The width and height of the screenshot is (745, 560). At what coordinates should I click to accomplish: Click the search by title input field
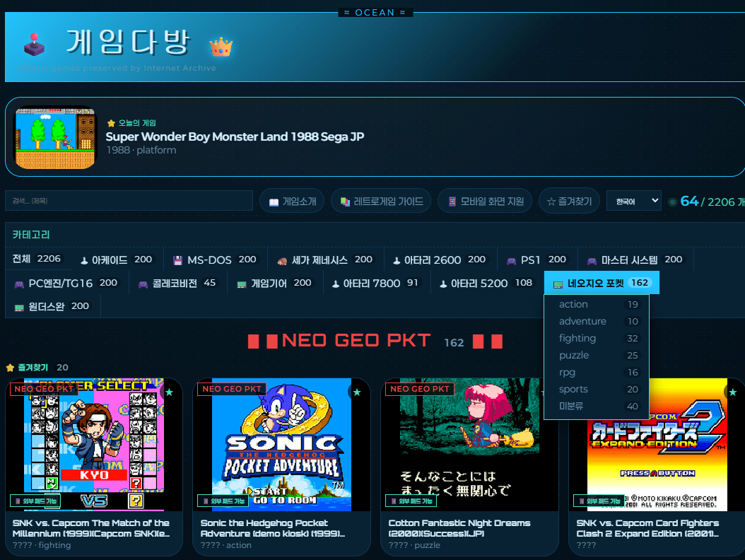click(x=129, y=201)
